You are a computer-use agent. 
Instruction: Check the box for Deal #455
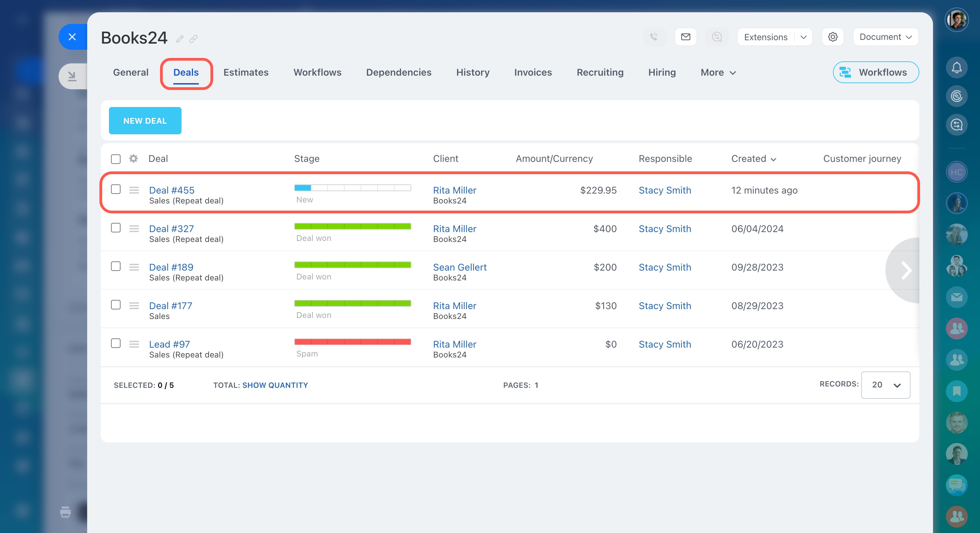(116, 189)
